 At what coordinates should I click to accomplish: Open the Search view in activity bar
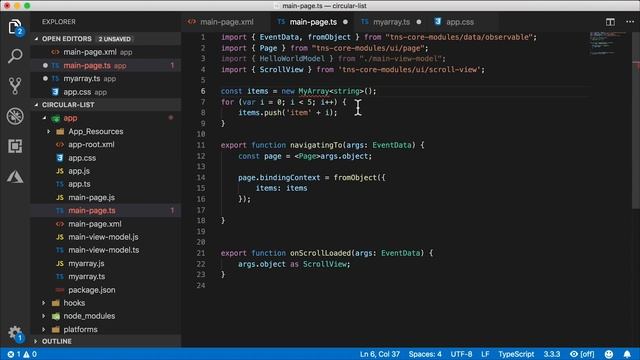pos(15,56)
